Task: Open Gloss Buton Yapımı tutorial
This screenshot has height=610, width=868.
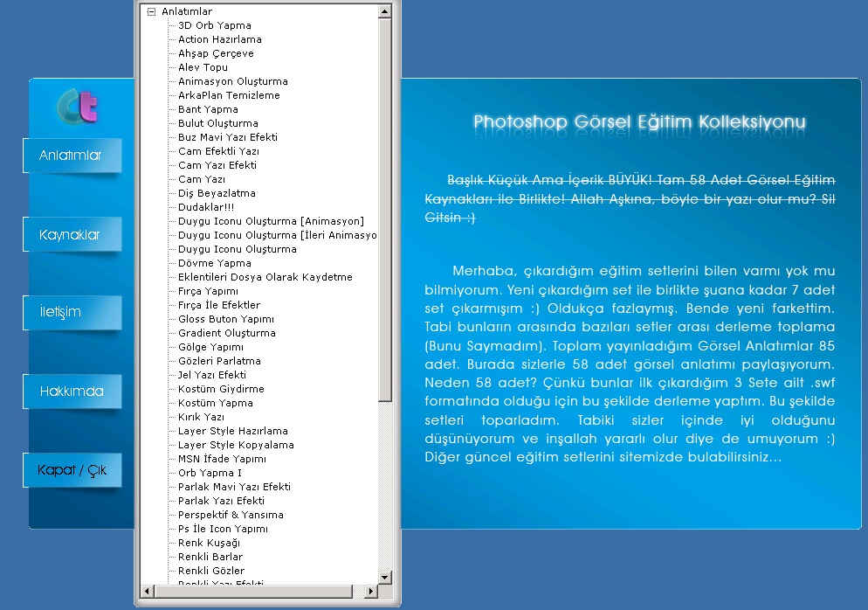Action: click(x=226, y=319)
